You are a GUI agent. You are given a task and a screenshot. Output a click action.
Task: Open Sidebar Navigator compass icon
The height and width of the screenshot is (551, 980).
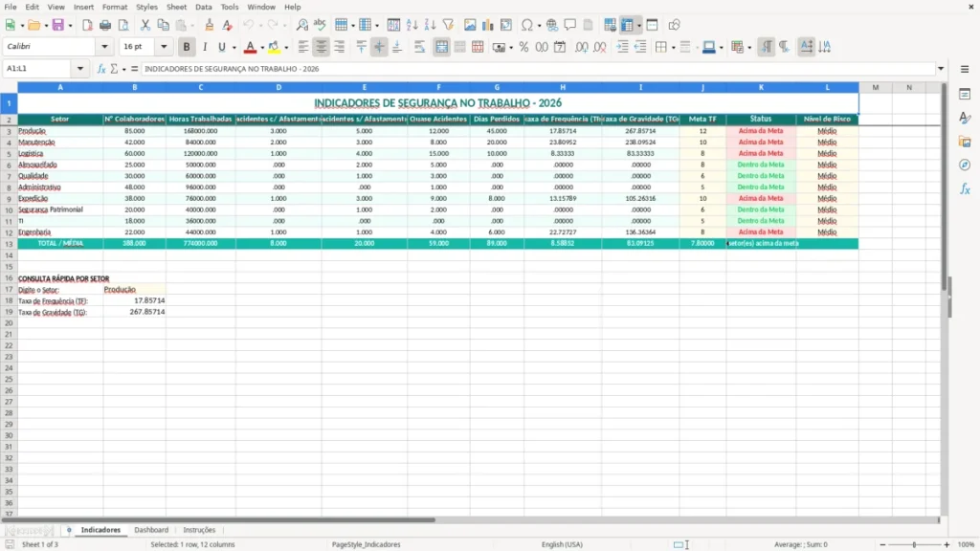point(965,165)
